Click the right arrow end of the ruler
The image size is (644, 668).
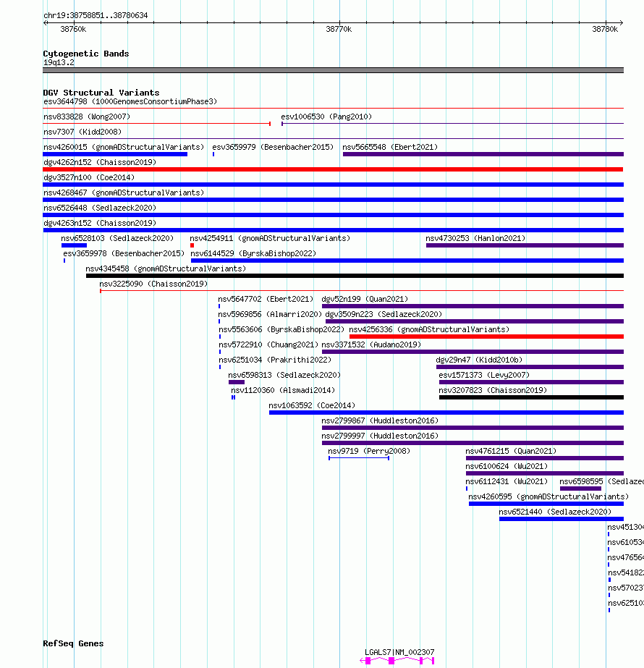(x=621, y=22)
